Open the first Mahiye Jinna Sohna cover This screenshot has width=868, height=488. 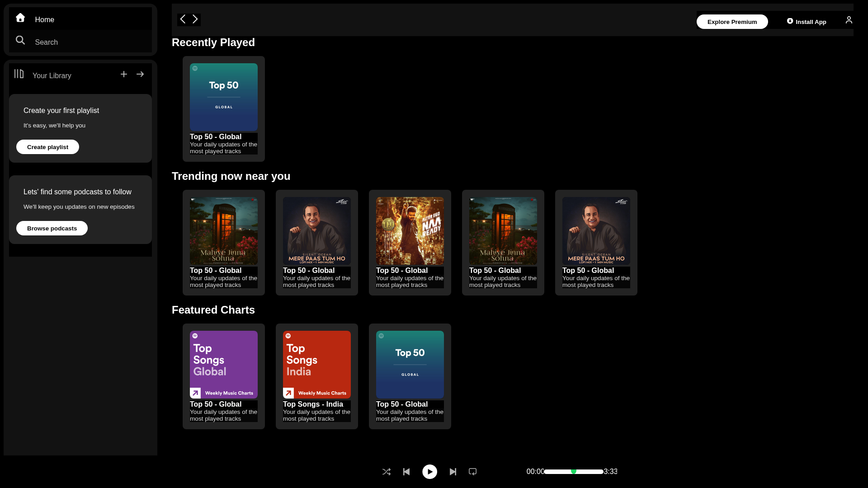pyautogui.click(x=224, y=231)
